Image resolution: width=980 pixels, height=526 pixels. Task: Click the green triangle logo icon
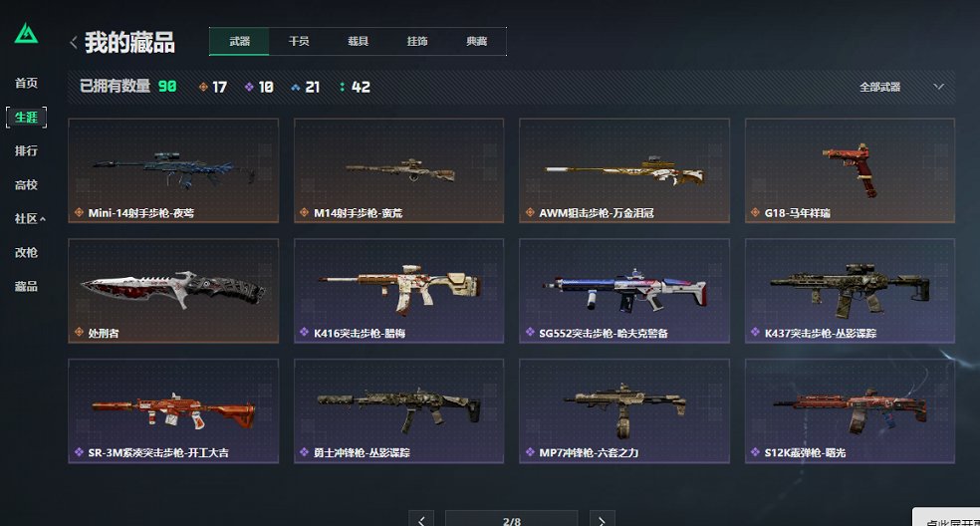[26, 34]
